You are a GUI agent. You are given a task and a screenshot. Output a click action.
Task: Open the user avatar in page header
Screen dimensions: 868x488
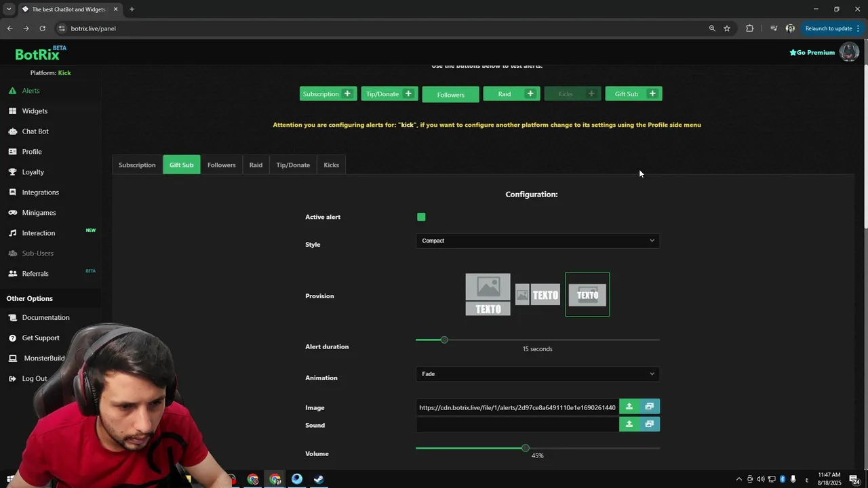click(849, 52)
